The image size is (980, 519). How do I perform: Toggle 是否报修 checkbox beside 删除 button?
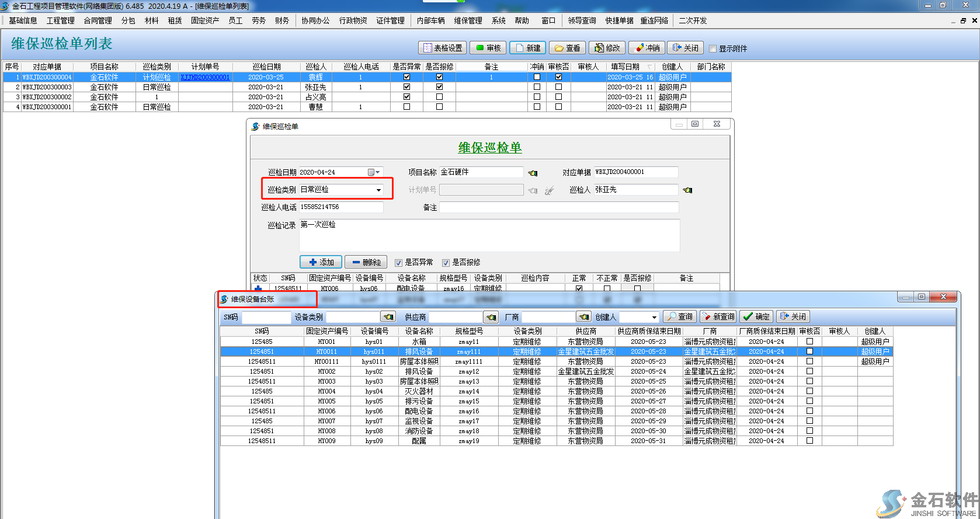tap(446, 263)
